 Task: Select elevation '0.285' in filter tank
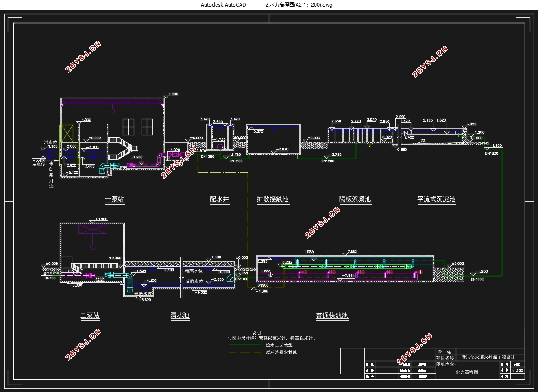pos(287,262)
